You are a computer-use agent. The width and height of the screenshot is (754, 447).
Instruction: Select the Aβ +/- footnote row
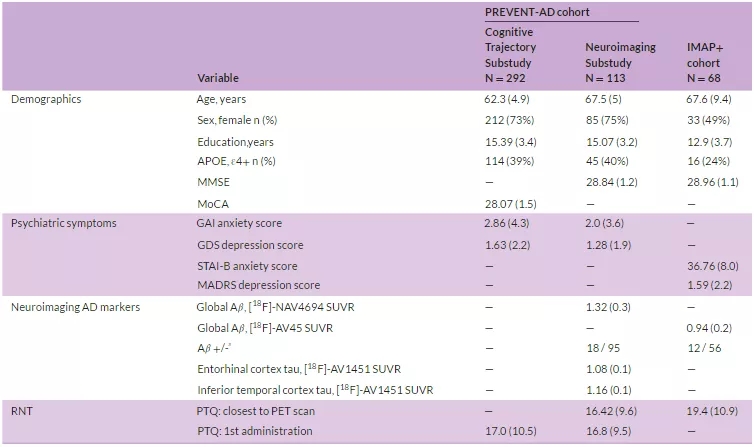(x=377, y=348)
